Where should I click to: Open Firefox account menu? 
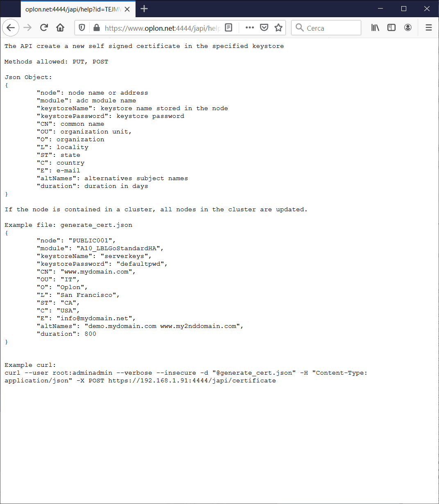coord(408,27)
